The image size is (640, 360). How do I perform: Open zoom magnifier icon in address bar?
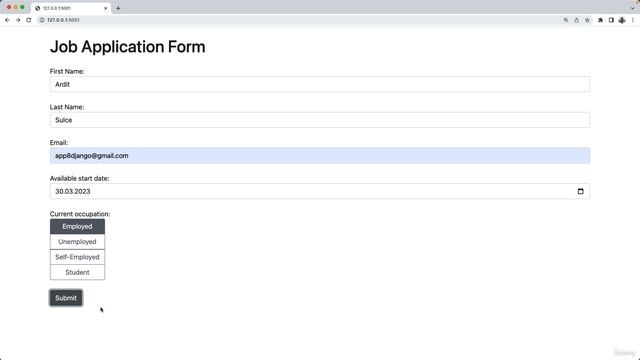566,20
